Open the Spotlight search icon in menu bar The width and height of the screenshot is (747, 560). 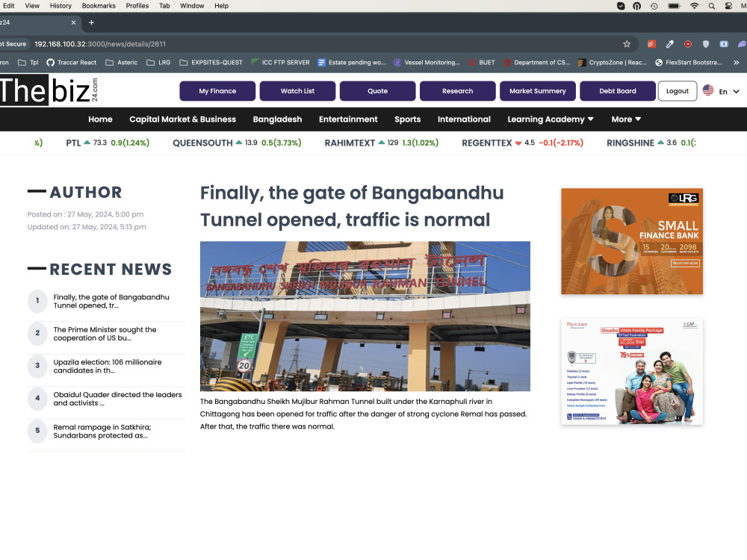[711, 6]
